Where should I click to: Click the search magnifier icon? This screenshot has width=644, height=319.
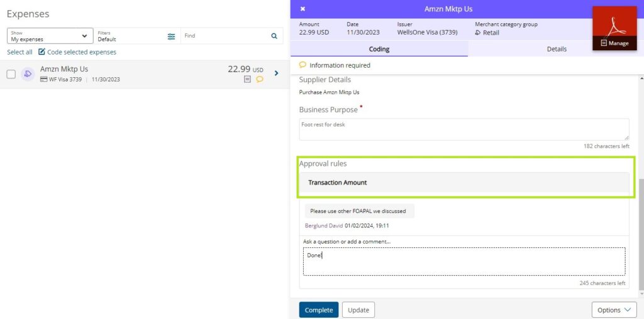pyautogui.click(x=274, y=36)
